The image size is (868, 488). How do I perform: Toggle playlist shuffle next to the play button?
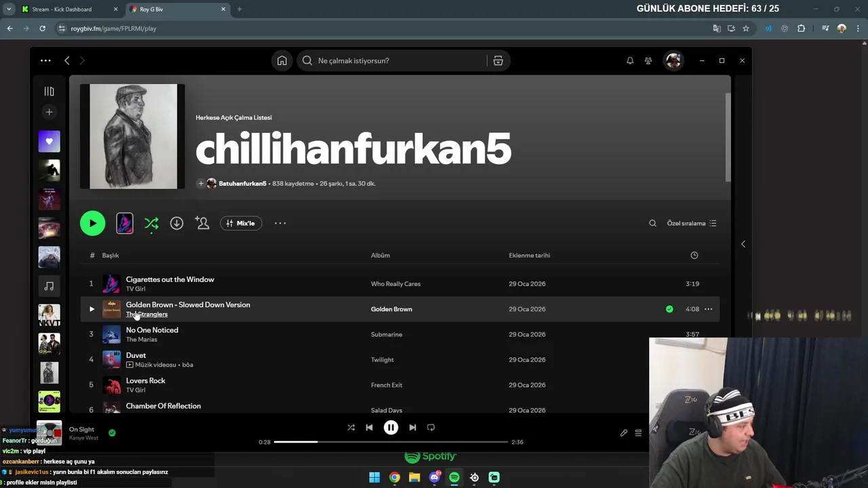(151, 224)
